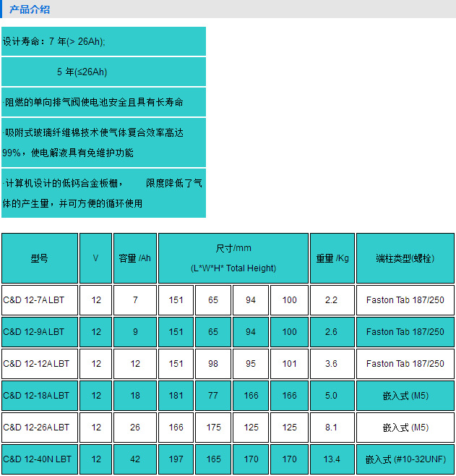Click width value 165 in 12-40N row
Screen dimensions: 456x476
(213, 459)
